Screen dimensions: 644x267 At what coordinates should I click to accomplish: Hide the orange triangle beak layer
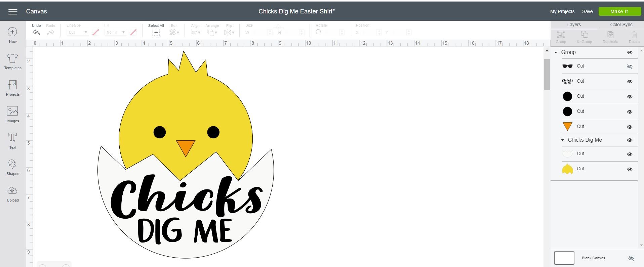(630, 127)
